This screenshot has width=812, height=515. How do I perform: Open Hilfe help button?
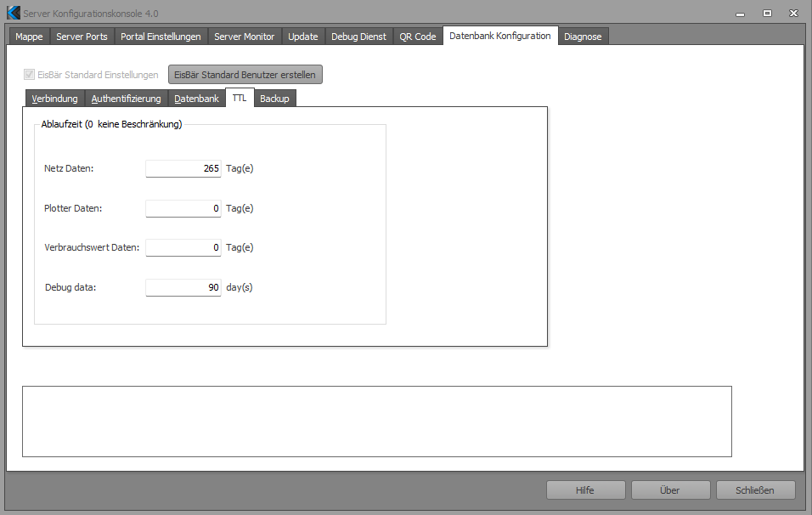click(586, 490)
